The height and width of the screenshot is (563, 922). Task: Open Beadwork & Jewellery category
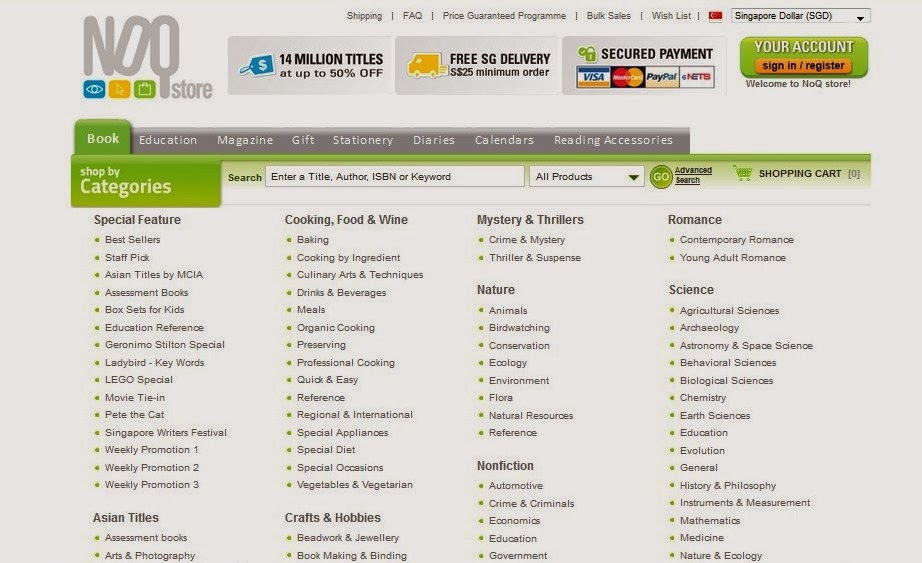[x=348, y=538]
